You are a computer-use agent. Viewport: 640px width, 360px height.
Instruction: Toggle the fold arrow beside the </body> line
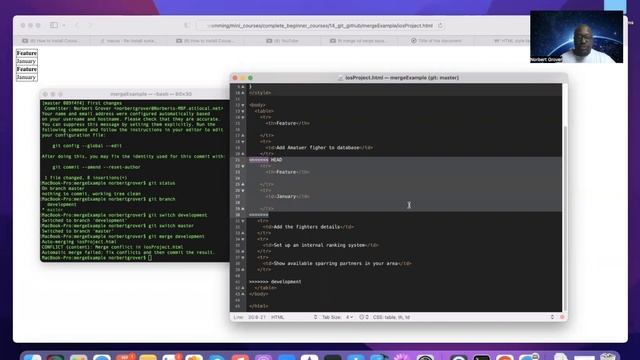click(x=243, y=294)
